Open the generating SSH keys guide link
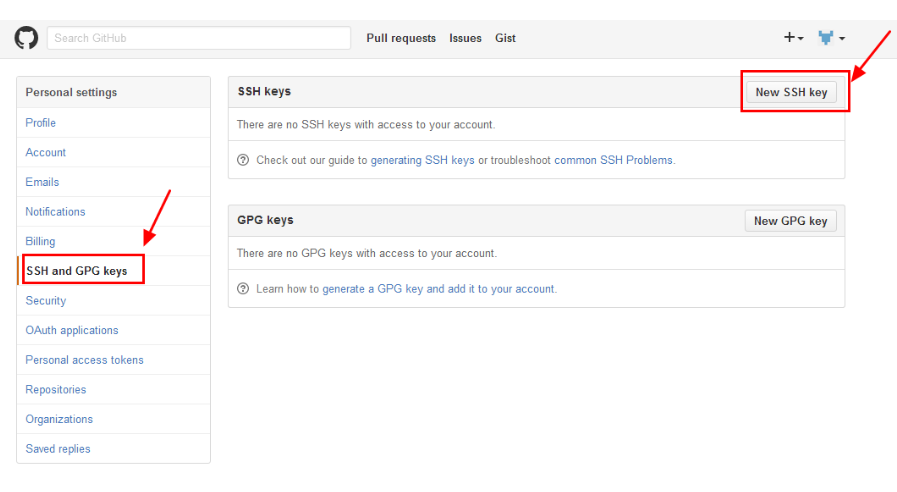 422,160
